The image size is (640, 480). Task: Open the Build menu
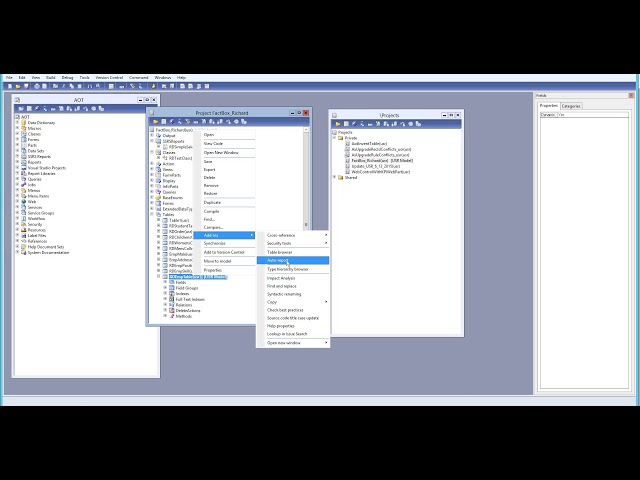click(x=51, y=78)
